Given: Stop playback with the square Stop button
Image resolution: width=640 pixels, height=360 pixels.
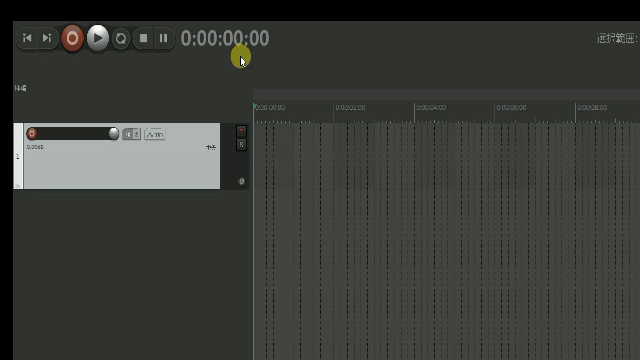Looking at the screenshot, I should point(143,38).
